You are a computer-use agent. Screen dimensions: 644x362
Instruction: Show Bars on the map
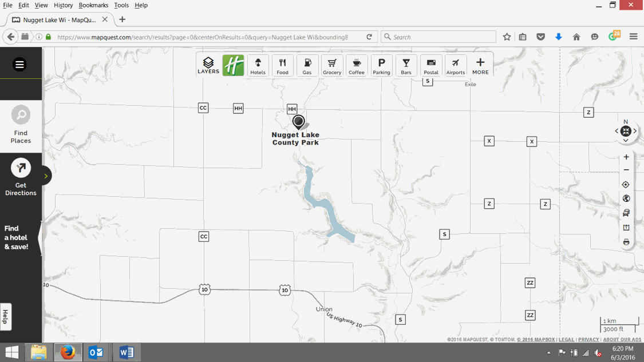pyautogui.click(x=406, y=65)
